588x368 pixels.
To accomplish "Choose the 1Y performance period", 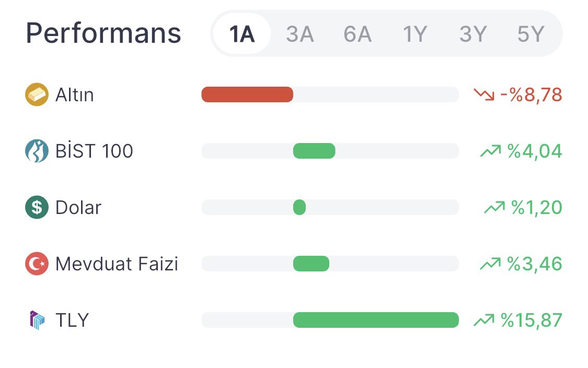I will click(415, 34).
